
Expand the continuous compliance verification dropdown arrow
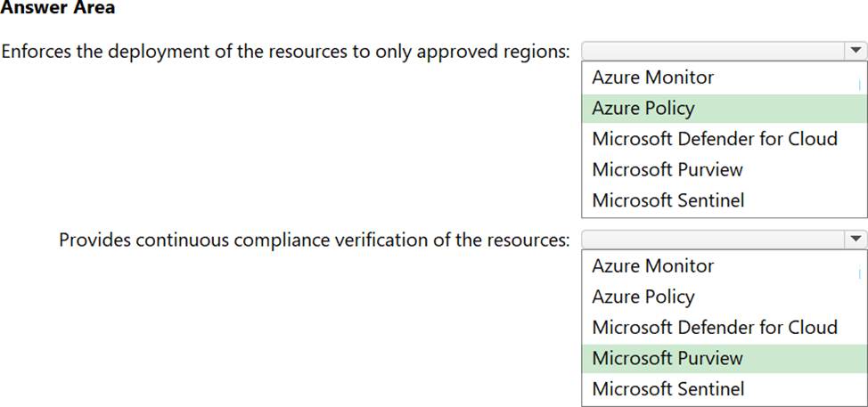pyautogui.click(x=855, y=240)
